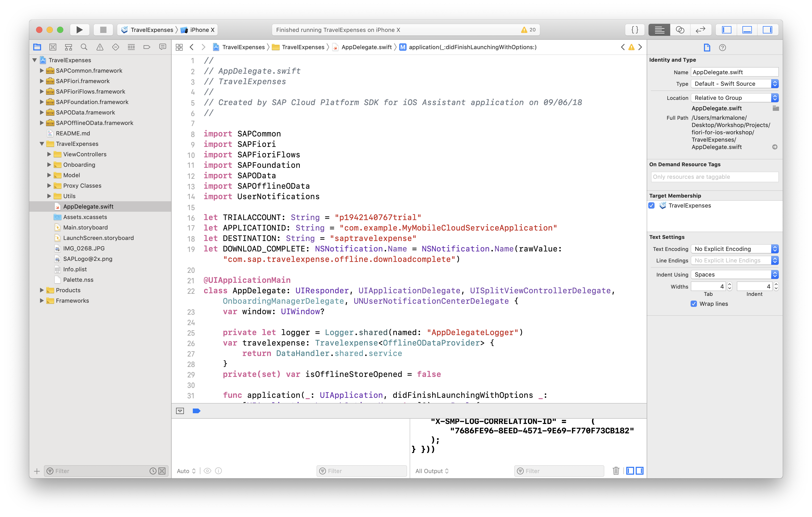Viewport: 812px width, 517px height.
Task: Expand the SAPFiori.framework group
Action: click(x=42, y=81)
